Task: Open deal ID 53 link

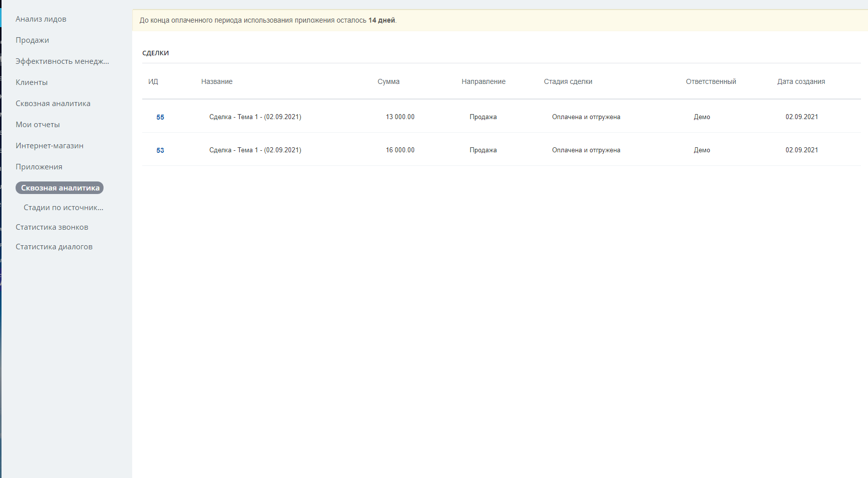Action: tap(160, 150)
